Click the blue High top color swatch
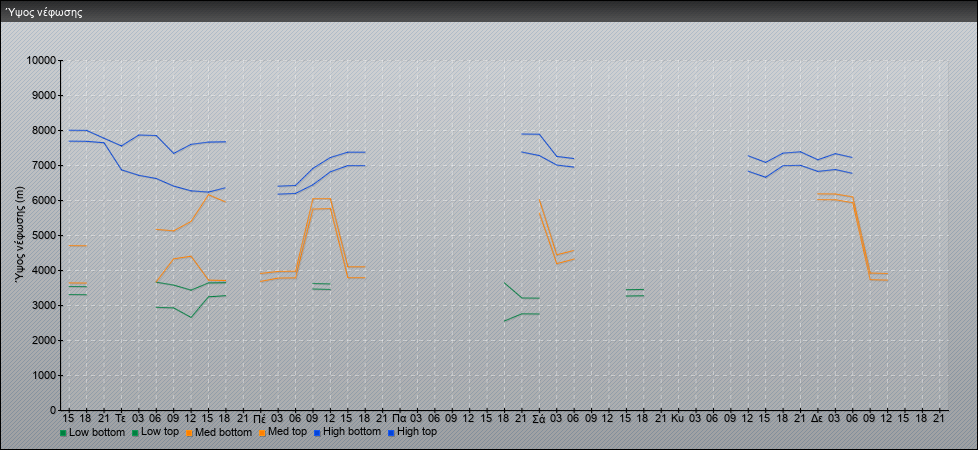This screenshot has width=978, height=450. click(x=390, y=433)
